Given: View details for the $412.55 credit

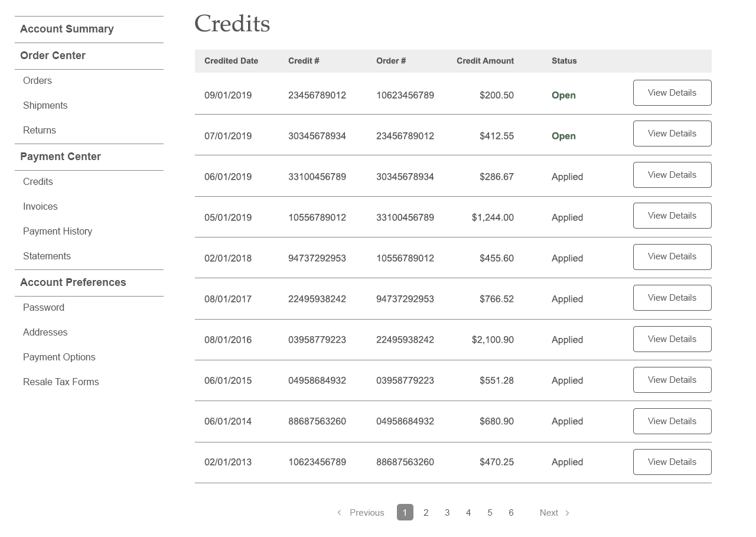Looking at the screenshot, I should [x=672, y=134].
